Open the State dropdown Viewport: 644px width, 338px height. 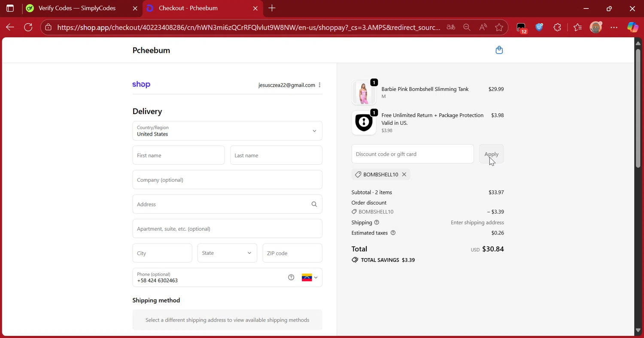click(227, 253)
